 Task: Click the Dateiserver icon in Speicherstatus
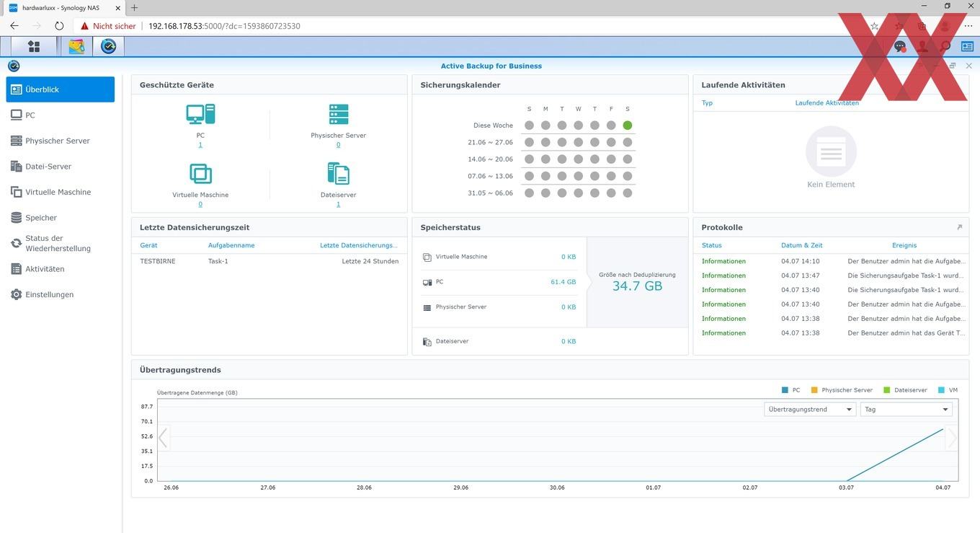(x=427, y=341)
